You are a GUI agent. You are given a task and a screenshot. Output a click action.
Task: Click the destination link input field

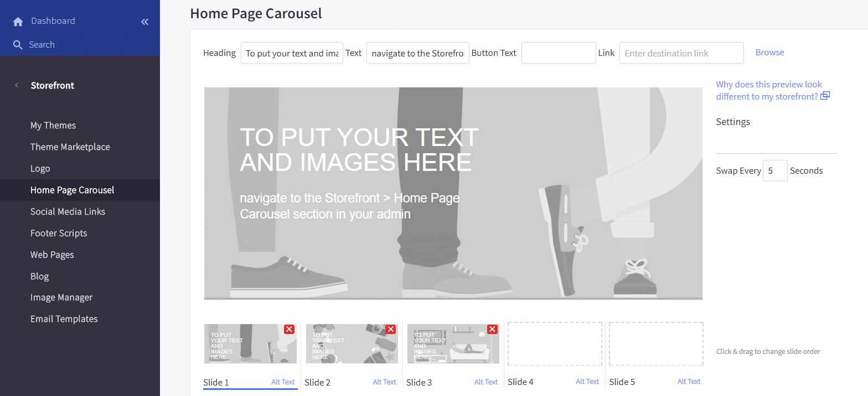click(681, 53)
